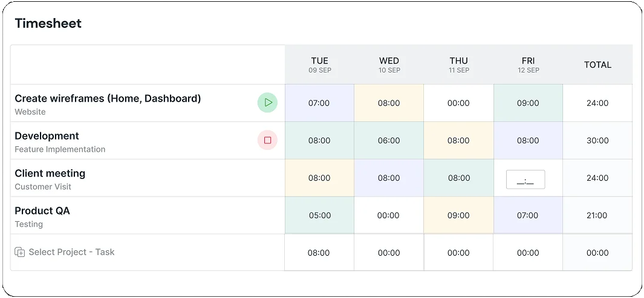This screenshot has height=298, width=644.
Task: Edit Tuesday 08:00 for Client meeting
Action: [319, 178]
